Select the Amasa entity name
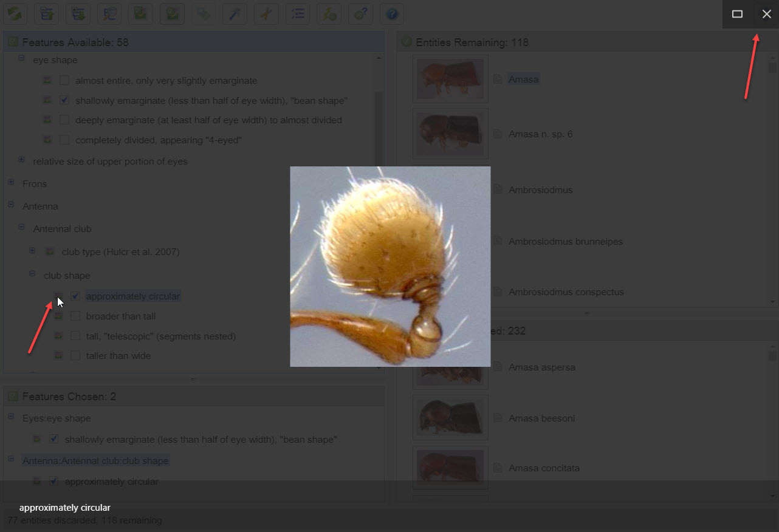This screenshot has height=532, width=779. 524,79
